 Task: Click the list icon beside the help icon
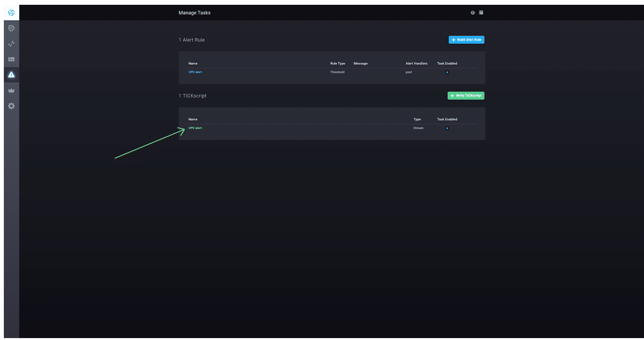click(x=481, y=12)
